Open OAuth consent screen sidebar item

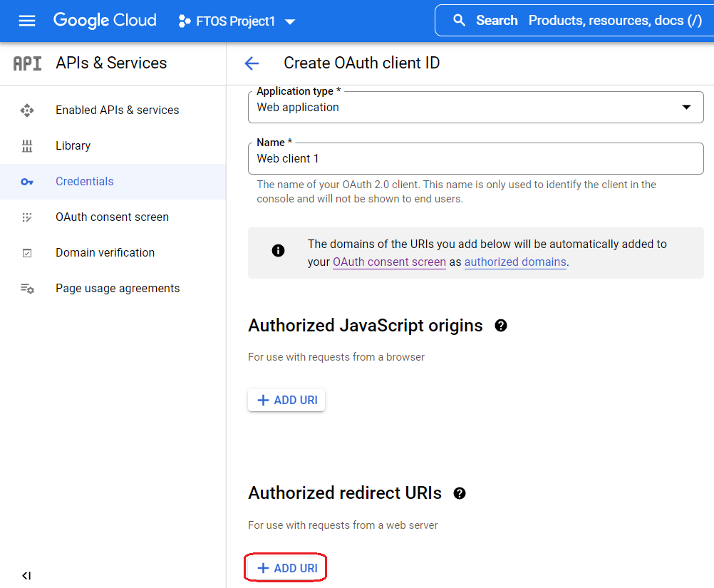click(112, 217)
